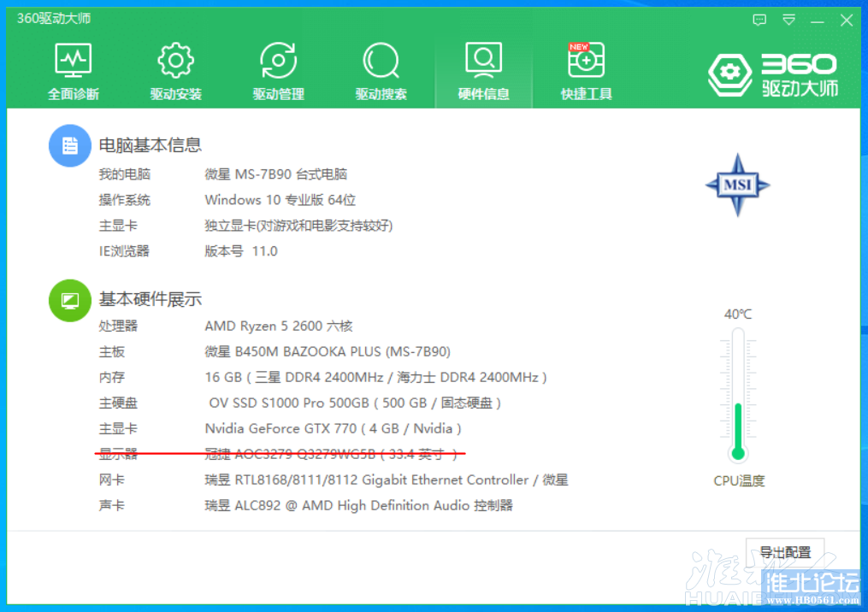Viewport: 868px width, 612px height.
Task: Click the 360驱动大师 window title text
Action: (x=54, y=18)
